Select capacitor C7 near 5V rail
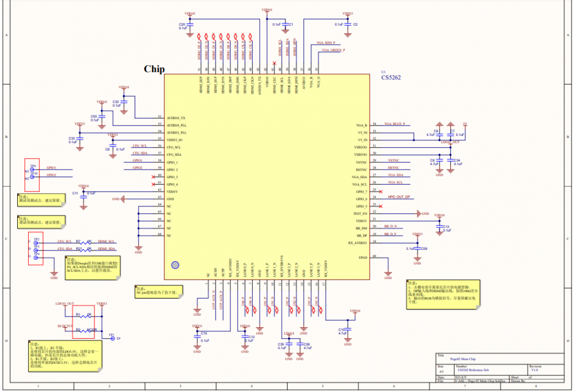The image size is (573, 392). tap(450, 135)
